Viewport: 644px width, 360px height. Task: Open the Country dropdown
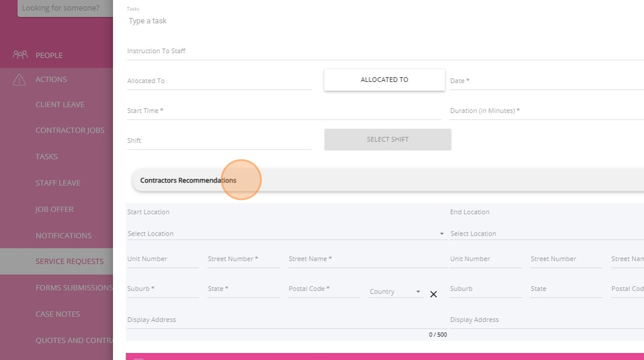pos(395,292)
